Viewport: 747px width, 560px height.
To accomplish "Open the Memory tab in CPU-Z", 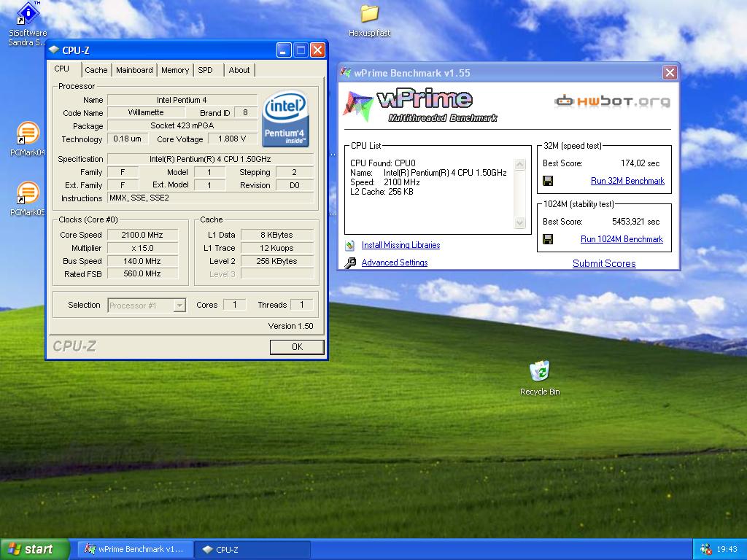I will pyautogui.click(x=175, y=70).
